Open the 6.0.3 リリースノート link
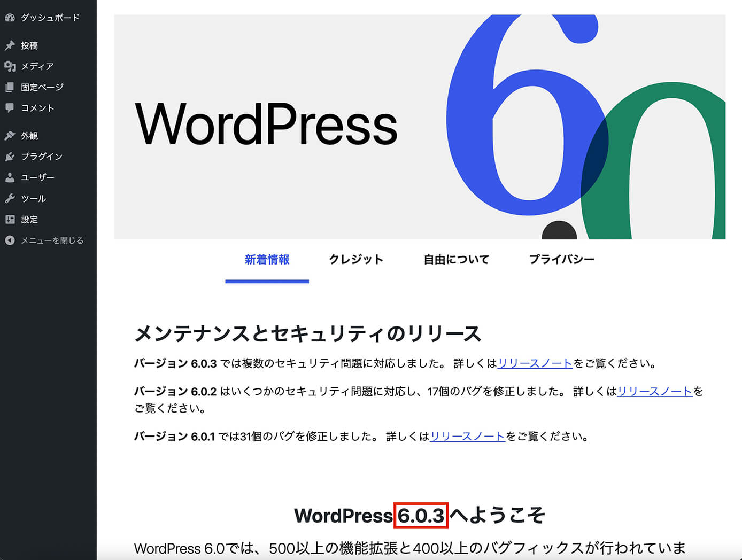The width and height of the screenshot is (742, 560). tap(535, 364)
